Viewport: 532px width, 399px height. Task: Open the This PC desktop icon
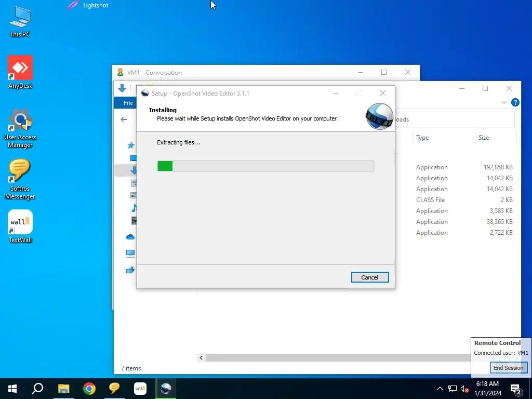click(20, 21)
